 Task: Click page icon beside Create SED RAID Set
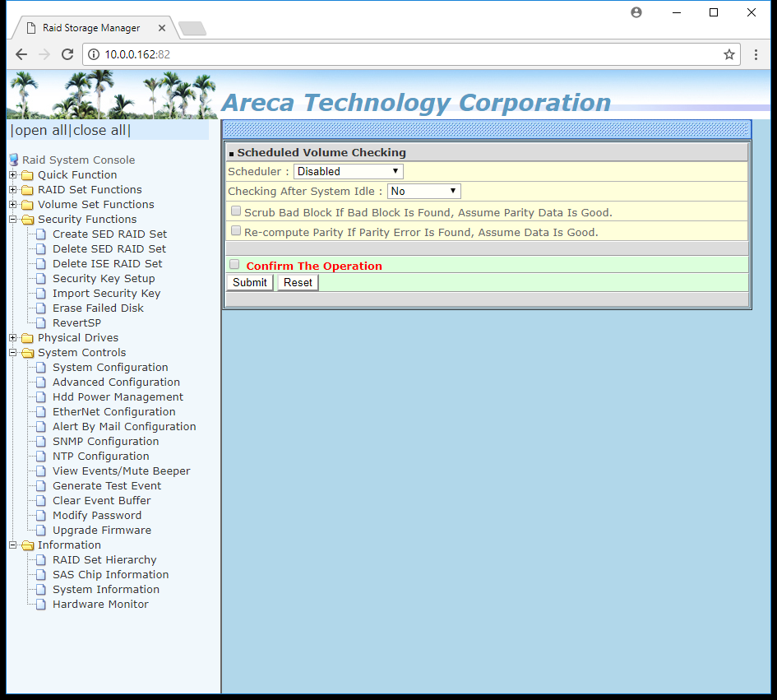pos(41,234)
